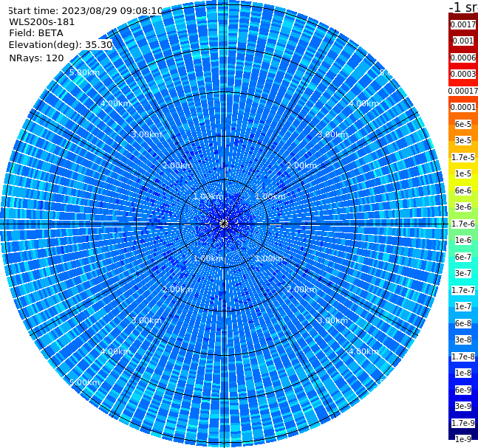Click the 2.00km ring label in upper-left quadrant

pos(177,165)
